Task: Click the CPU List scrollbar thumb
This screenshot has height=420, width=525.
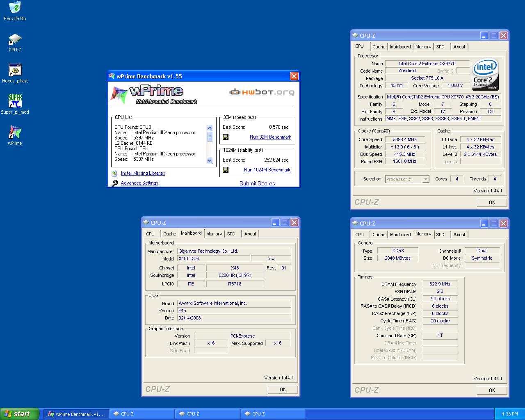Action: tap(210, 137)
